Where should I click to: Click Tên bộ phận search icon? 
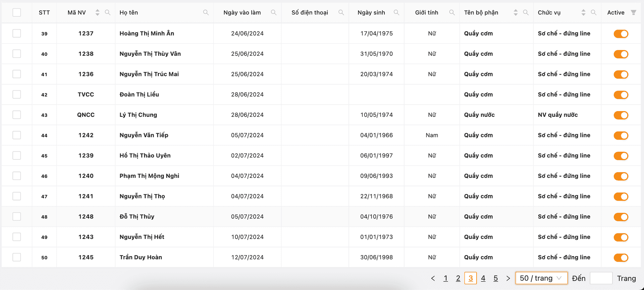point(526,12)
